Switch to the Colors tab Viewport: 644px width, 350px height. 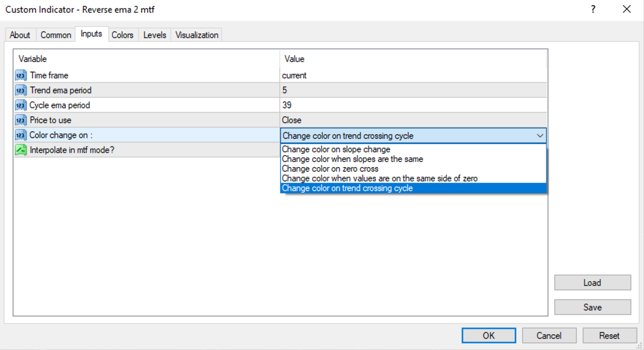pos(123,35)
